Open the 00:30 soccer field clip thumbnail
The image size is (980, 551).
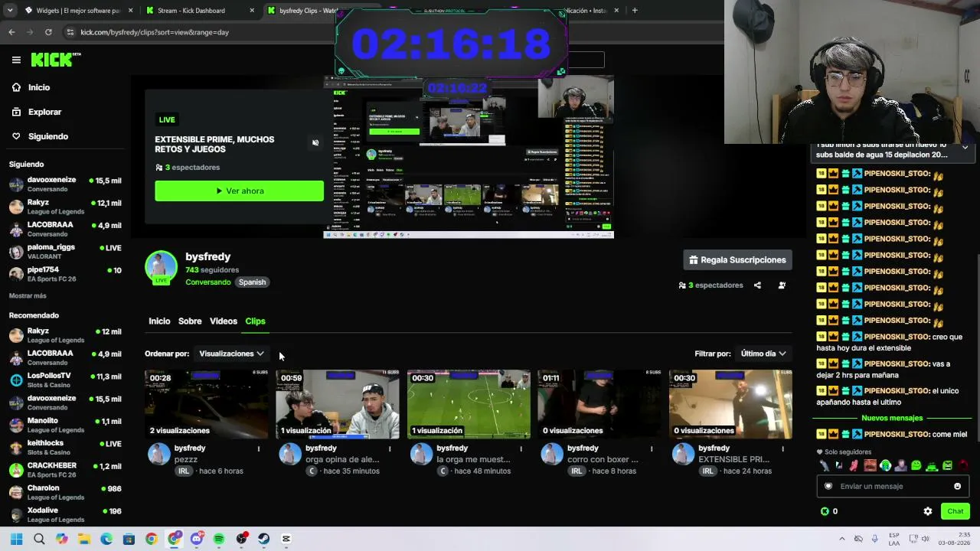(x=469, y=404)
